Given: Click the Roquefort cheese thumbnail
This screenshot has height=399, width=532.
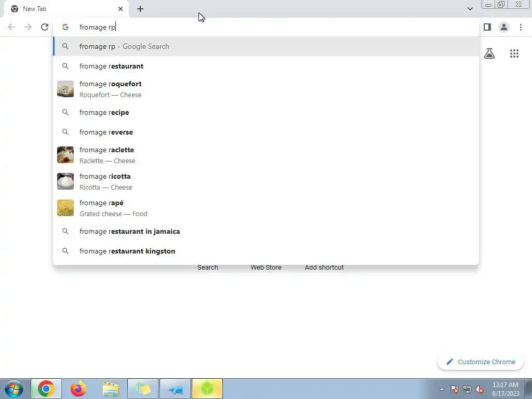Looking at the screenshot, I should [x=65, y=89].
